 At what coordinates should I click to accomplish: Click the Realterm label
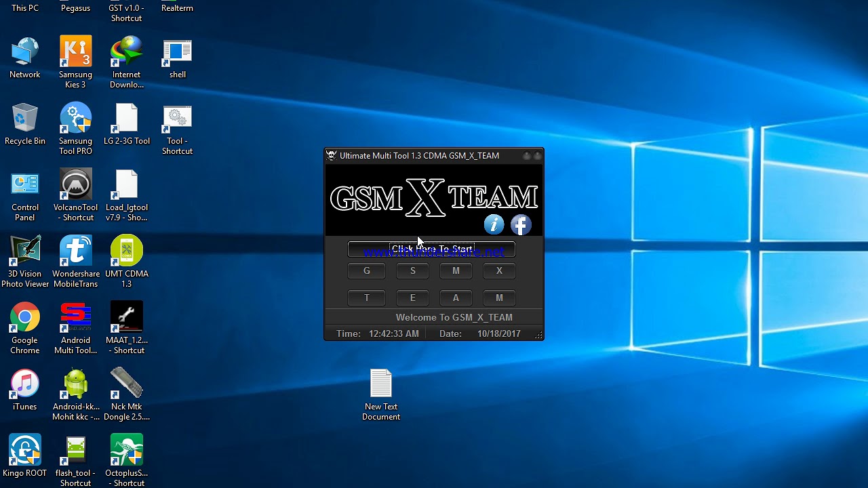click(x=178, y=8)
